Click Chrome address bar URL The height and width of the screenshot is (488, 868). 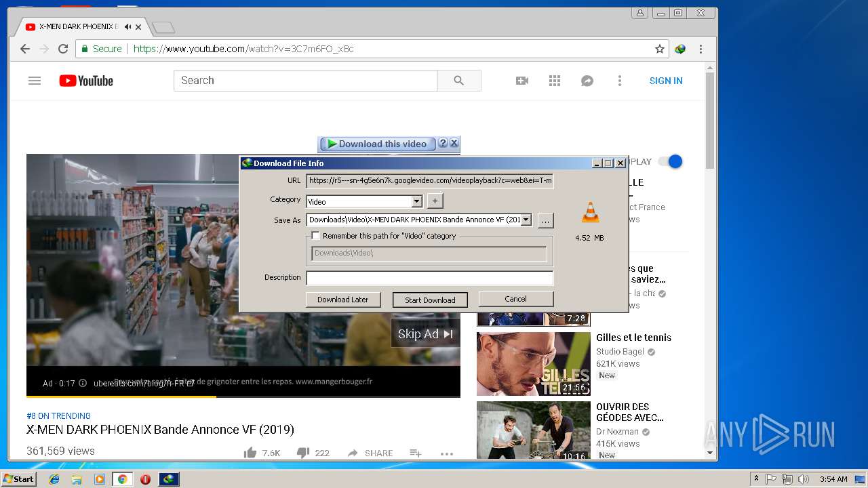[243, 49]
